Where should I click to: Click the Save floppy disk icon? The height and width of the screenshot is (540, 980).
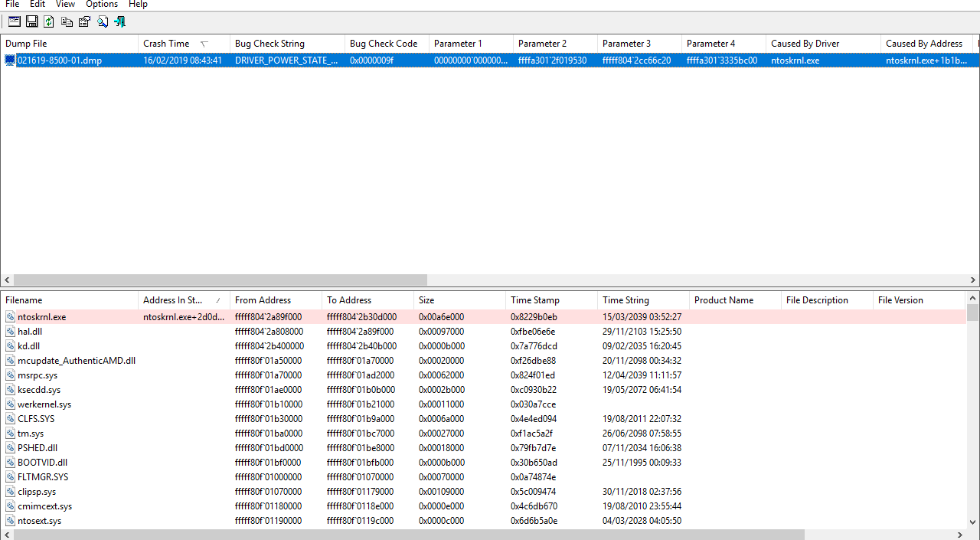point(32,21)
